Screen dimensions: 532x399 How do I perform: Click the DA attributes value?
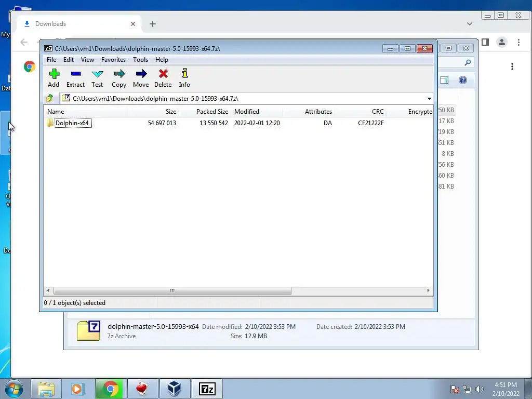(x=328, y=123)
